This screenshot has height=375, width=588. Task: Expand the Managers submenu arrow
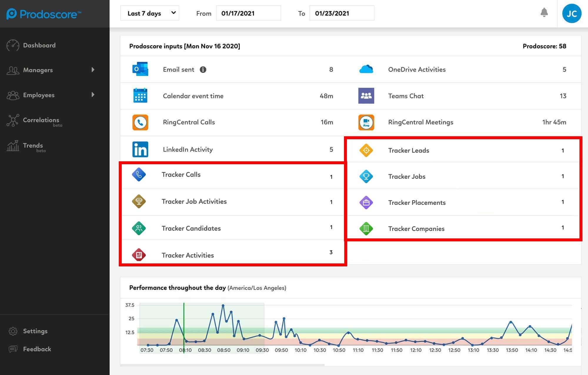[93, 70]
